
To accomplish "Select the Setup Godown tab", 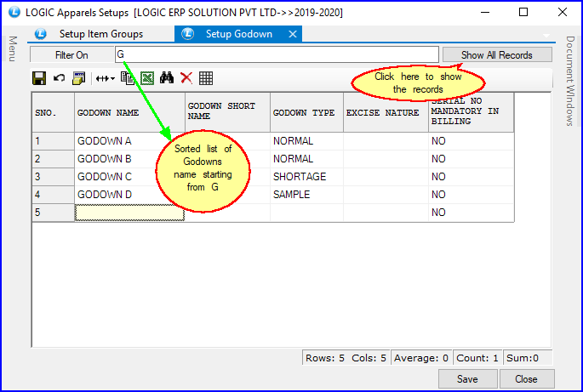I will [238, 34].
